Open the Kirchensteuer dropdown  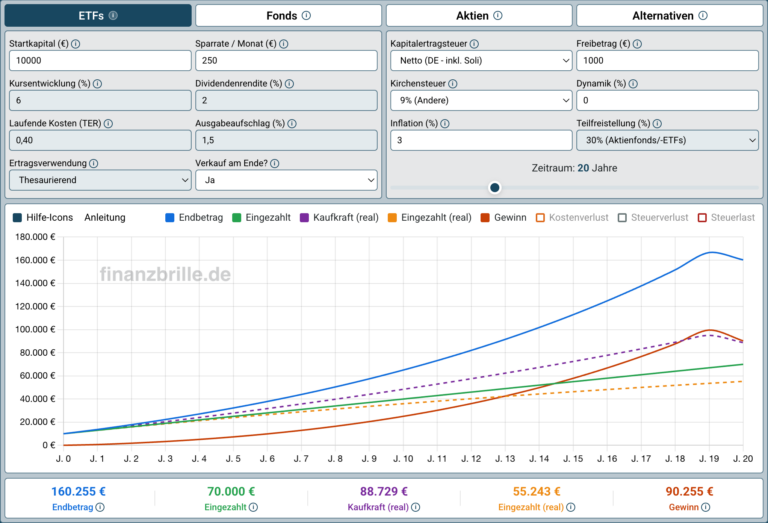point(481,100)
